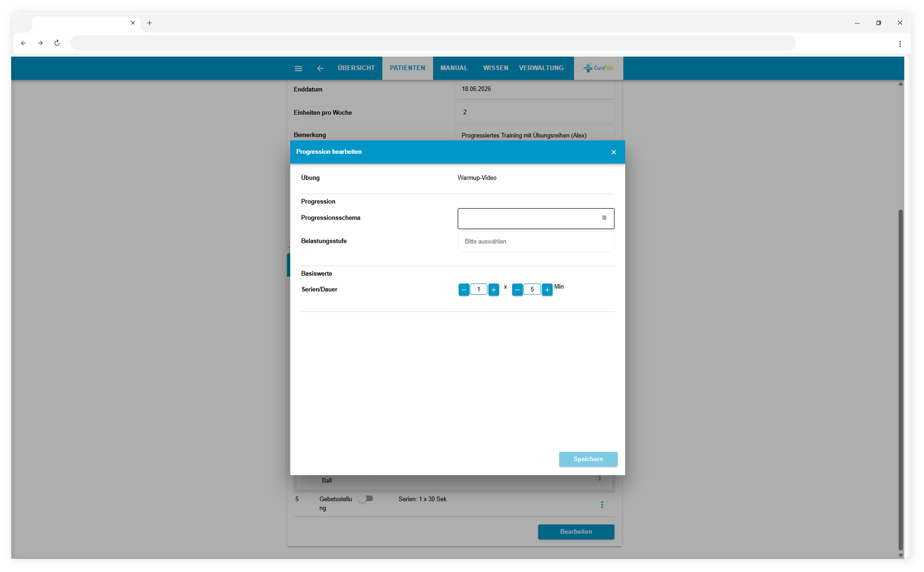This screenshot has width=924, height=572.
Task: Click browser forward button
Action: [40, 43]
